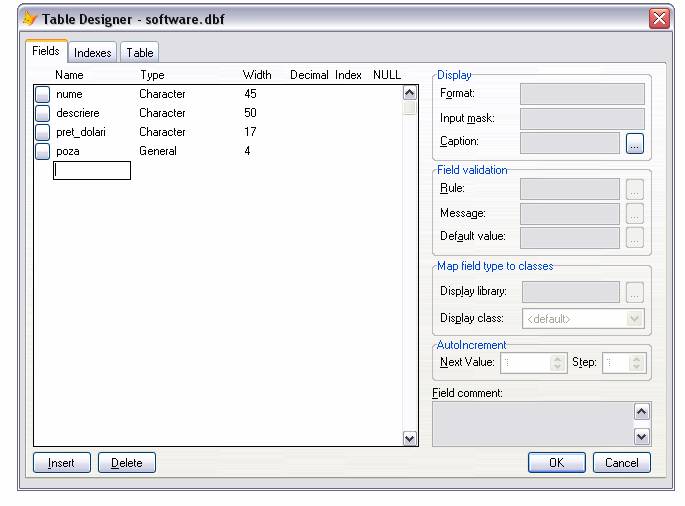The image size is (685, 506).
Task: Cancel the Table Designer dialog
Action: tap(622, 463)
